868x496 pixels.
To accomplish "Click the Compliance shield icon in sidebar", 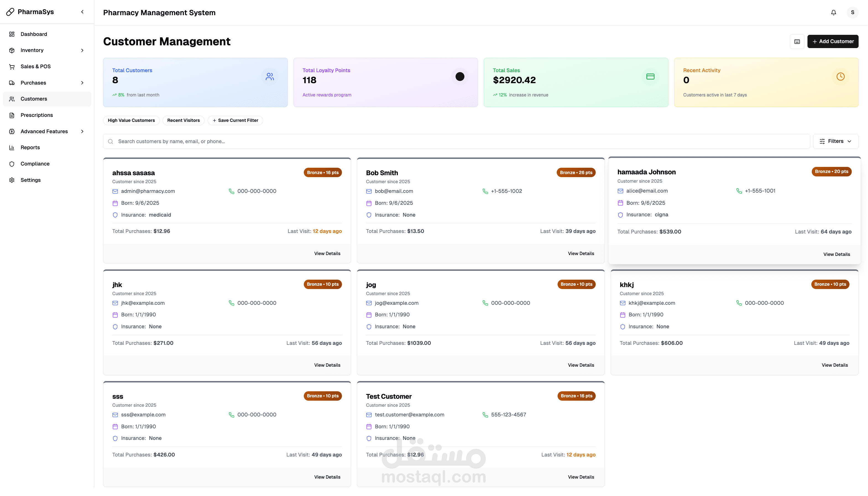I will [x=12, y=164].
